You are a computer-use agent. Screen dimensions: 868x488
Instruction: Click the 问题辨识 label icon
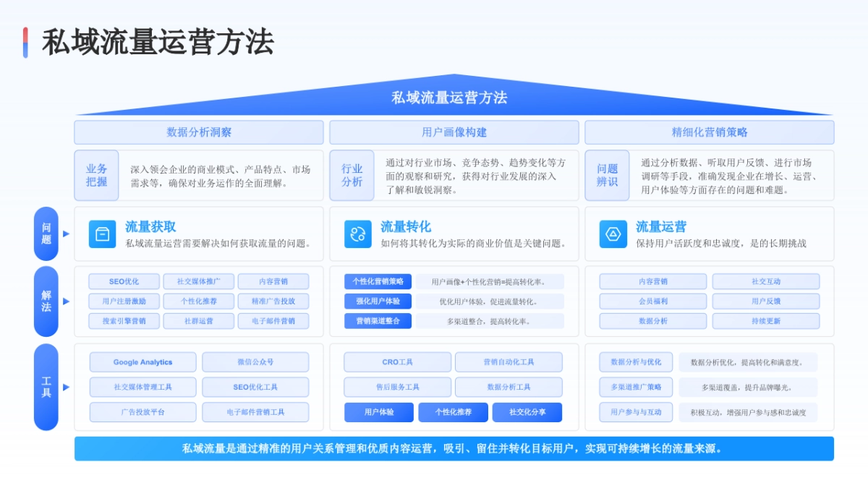point(608,175)
